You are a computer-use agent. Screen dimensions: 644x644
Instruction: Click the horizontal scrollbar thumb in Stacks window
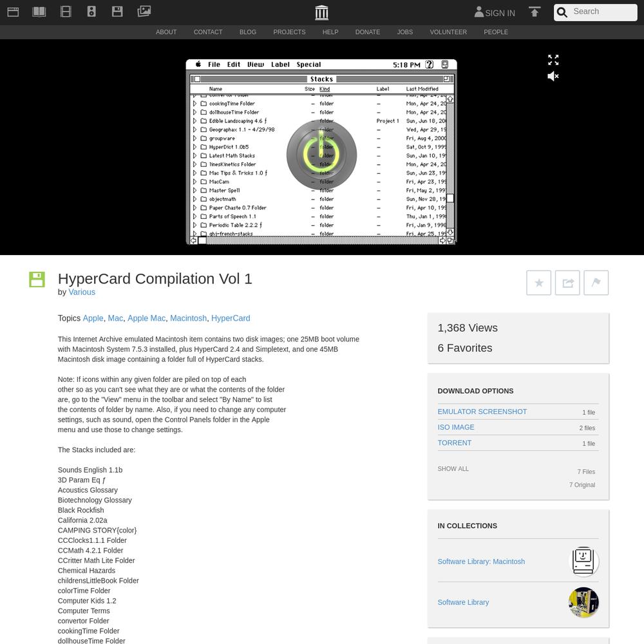(202, 241)
